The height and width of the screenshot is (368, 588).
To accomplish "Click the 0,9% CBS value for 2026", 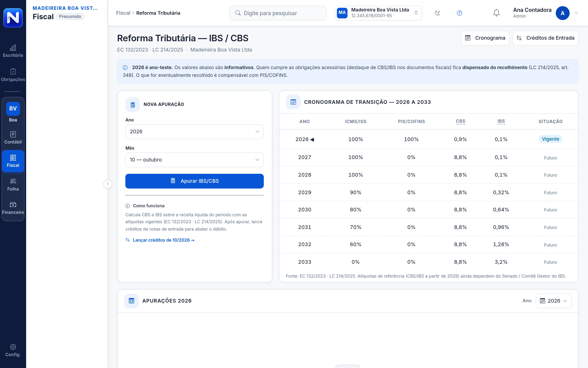I will coord(460,139).
